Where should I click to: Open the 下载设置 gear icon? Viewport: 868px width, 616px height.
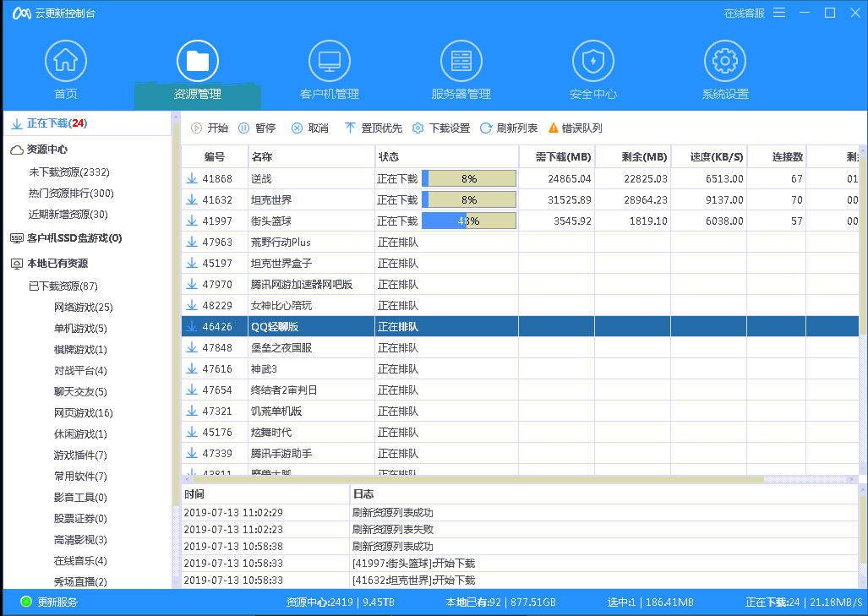point(418,128)
